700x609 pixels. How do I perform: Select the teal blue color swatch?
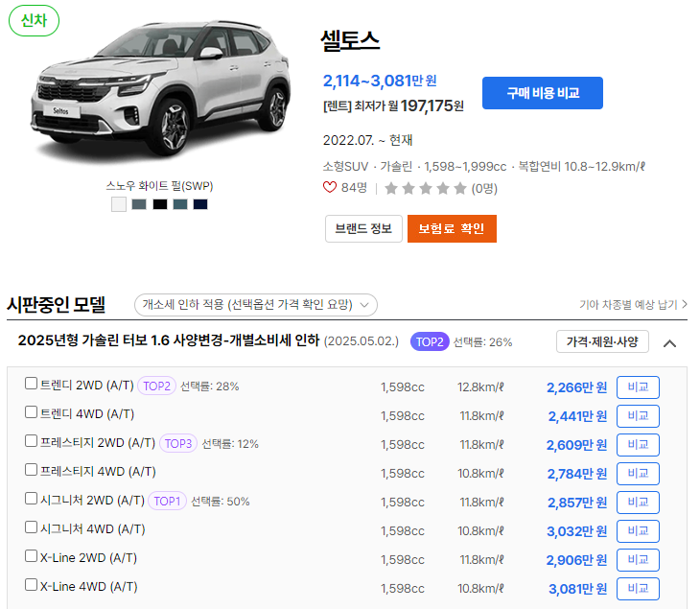coord(180,204)
